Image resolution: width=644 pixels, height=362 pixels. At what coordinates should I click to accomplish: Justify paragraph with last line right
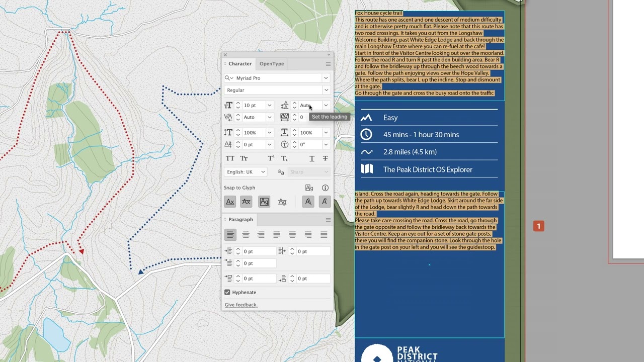tap(308, 235)
